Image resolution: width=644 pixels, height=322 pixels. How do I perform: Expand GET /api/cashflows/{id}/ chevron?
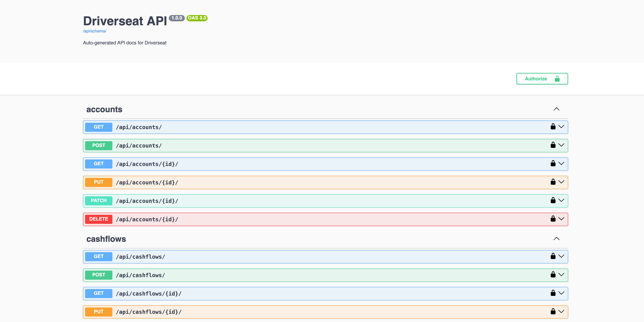coord(561,293)
